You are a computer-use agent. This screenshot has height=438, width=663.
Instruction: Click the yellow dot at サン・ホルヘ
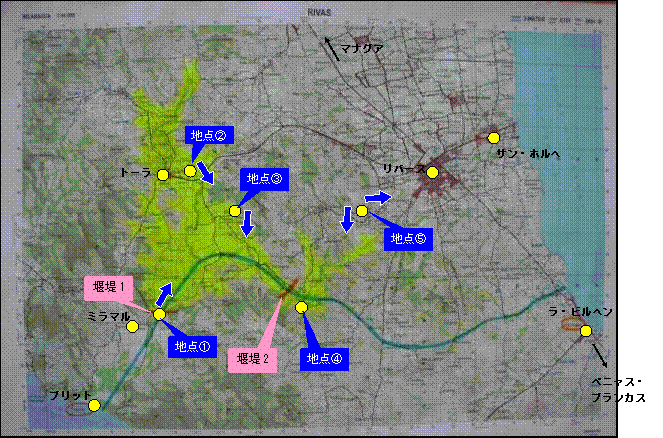tap(493, 137)
